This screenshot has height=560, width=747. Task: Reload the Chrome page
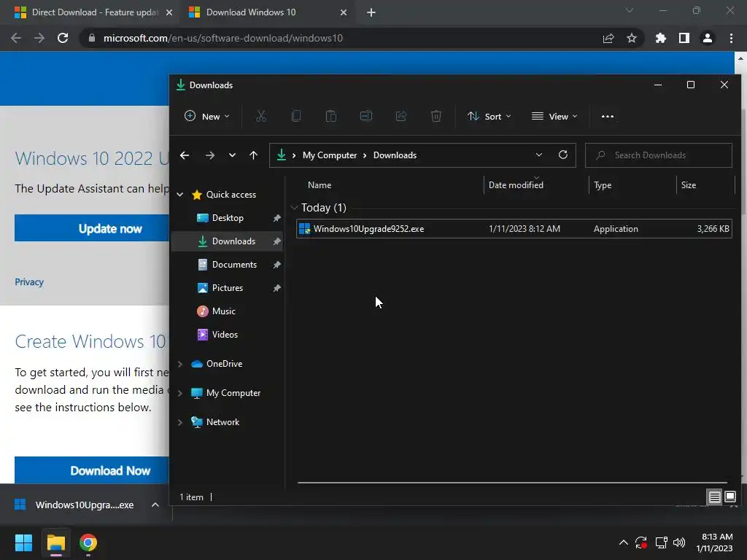63,38
